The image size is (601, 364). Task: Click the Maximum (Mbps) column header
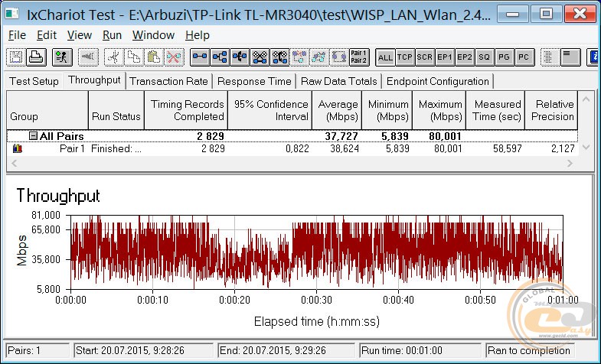click(x=439, y=110)
